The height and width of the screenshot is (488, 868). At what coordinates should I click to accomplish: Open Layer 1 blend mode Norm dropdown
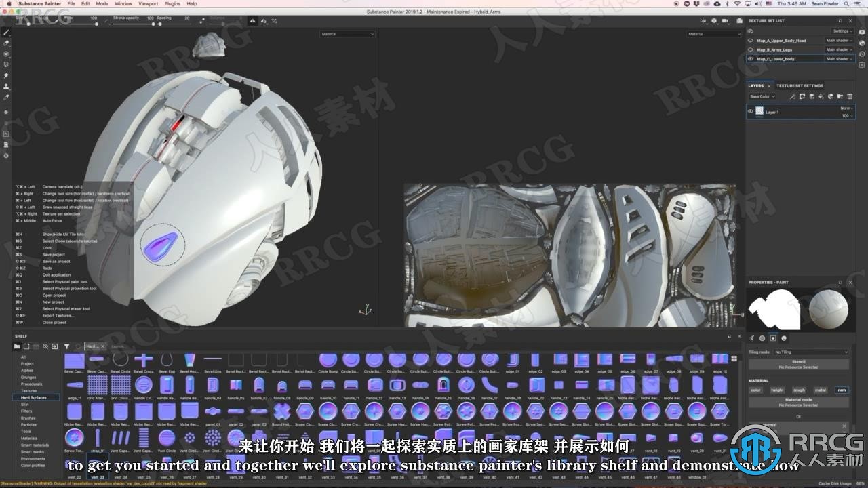pos(847,108)
